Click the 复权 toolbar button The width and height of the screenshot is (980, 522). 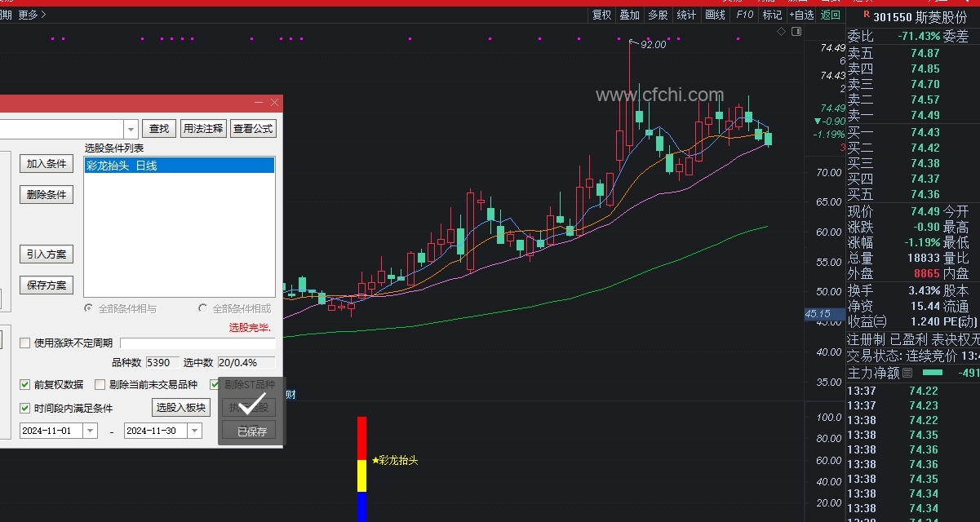[601, 15]
